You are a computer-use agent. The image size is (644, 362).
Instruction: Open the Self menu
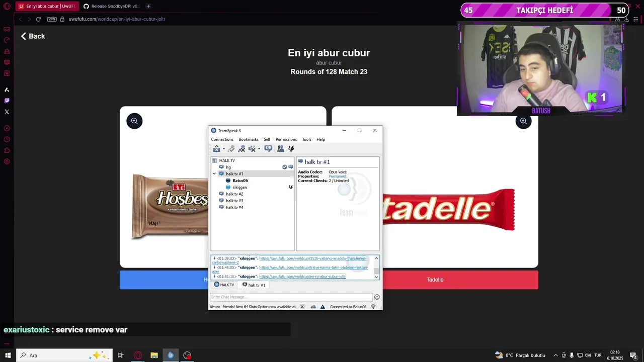point(267,139)
